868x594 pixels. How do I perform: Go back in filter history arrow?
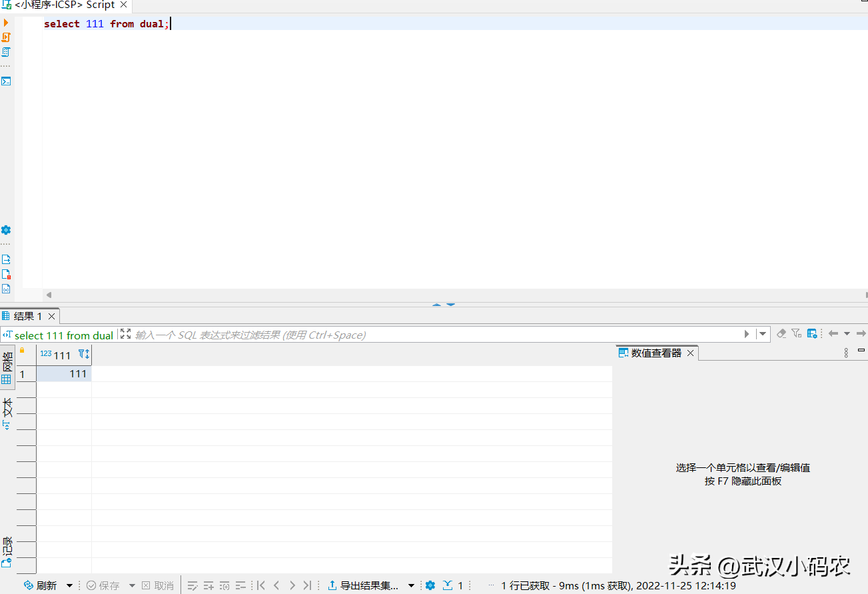coord(833,333)
